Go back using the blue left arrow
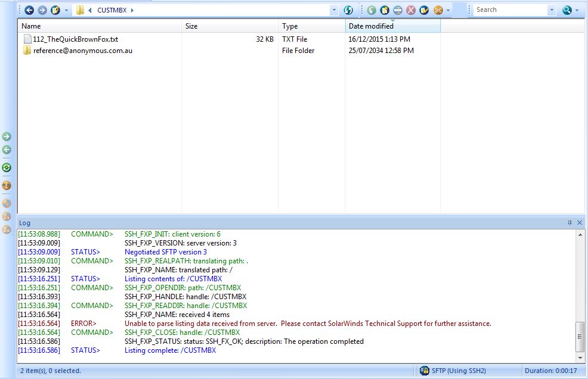The image size is (588, 379). coord(29,10)
